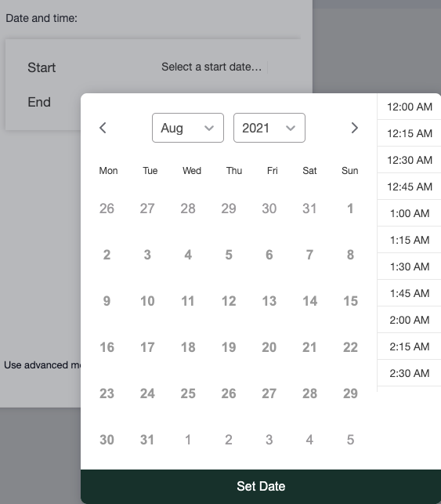This screenshot has width=441, height=504.
Task: Click the Set Date button
Action: [x=261, y=486]
